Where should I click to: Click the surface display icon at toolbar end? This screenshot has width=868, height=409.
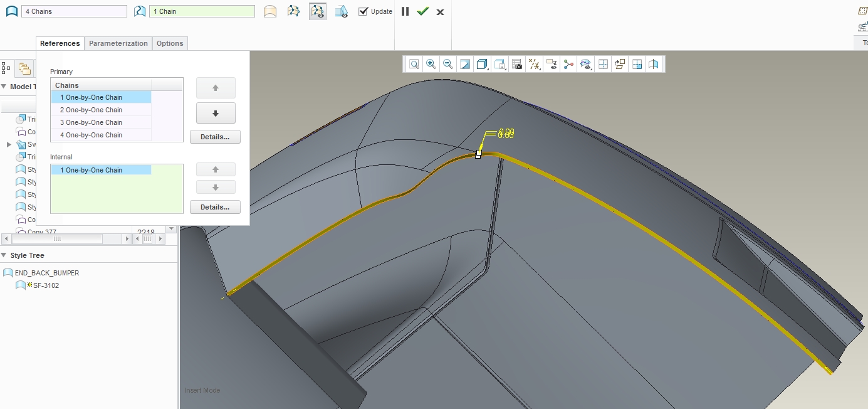point(654,64)
